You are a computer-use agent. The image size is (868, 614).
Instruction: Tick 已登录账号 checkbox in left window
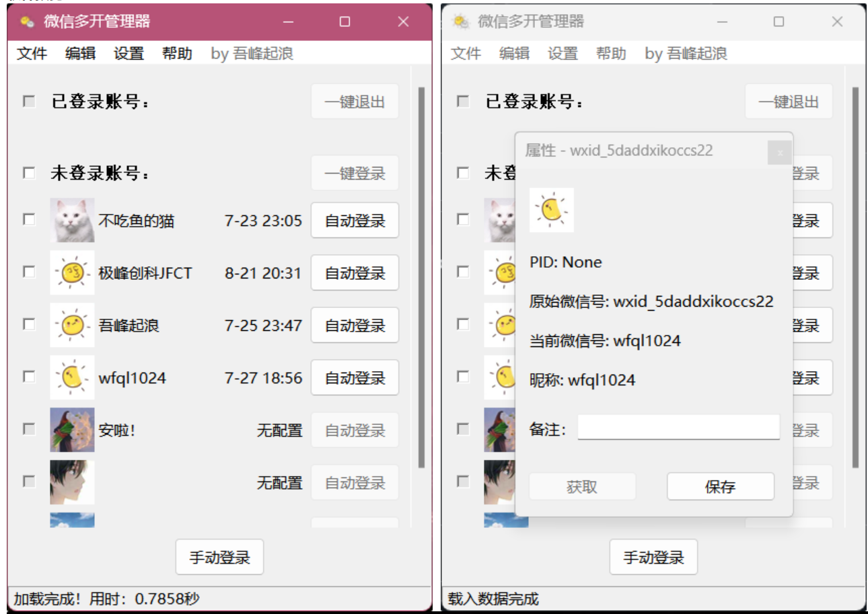pos(29,102)
